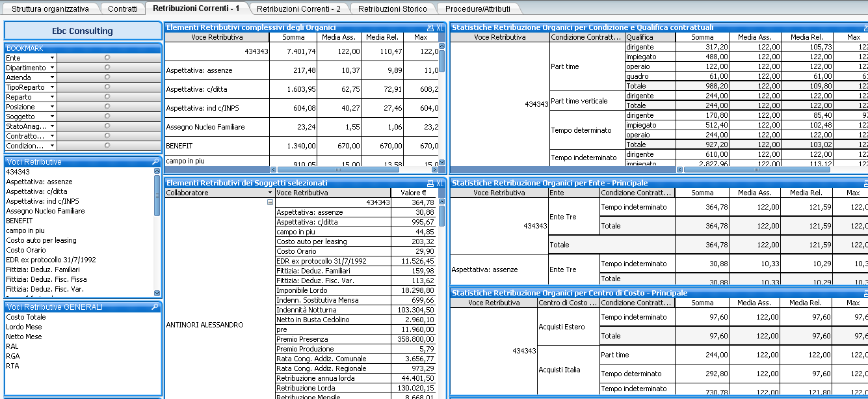Click the Indennità Notturna row

tap(356, 310)
